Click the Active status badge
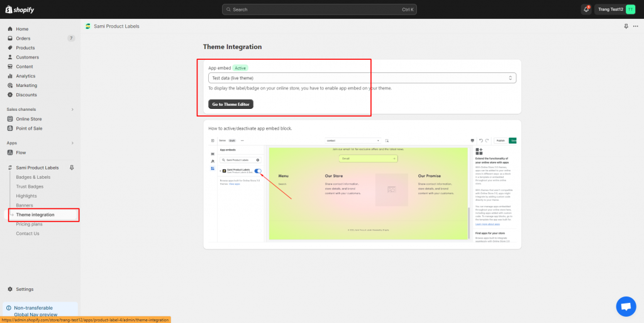Image resolution: width=644 pixels, height=323 pixels. 240,68
